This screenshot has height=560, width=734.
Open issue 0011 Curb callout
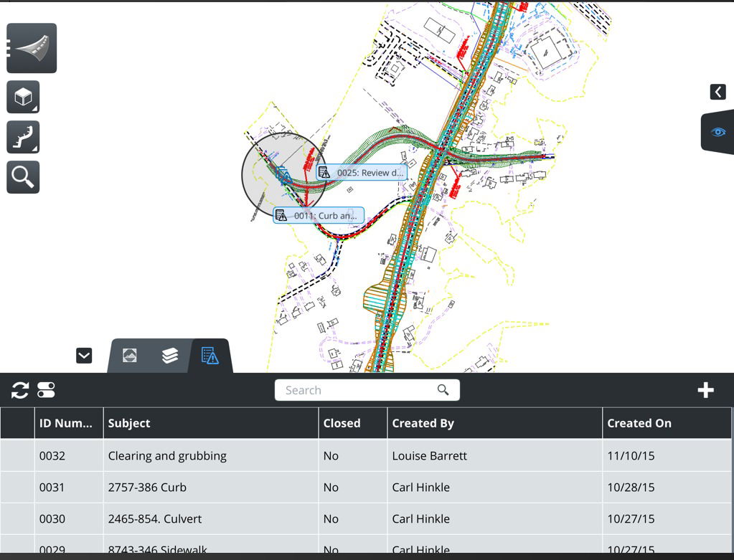pos(319,214)
